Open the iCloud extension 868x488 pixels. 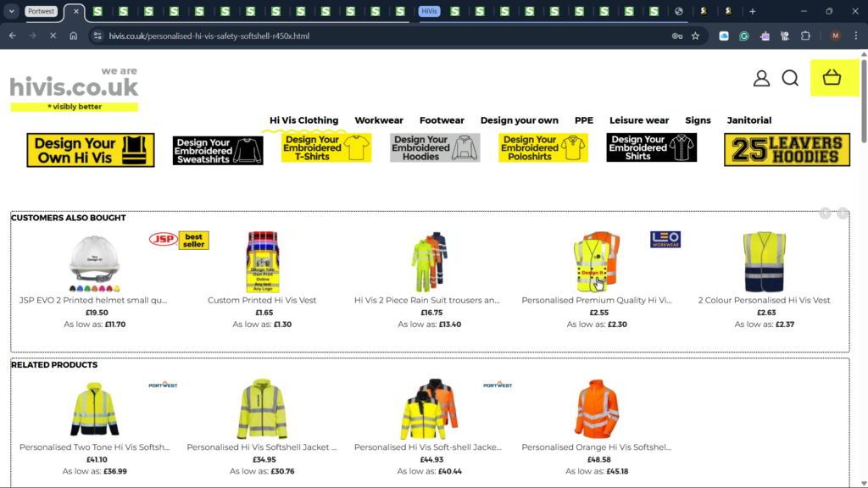tap(724, 36)
